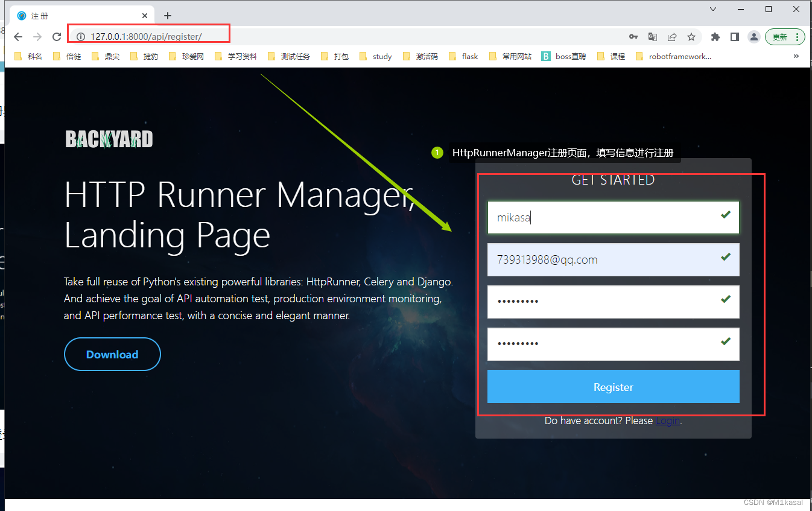Translate this page icon
Image resolution: width=812 pixels, height=511 pixels.
653,37
